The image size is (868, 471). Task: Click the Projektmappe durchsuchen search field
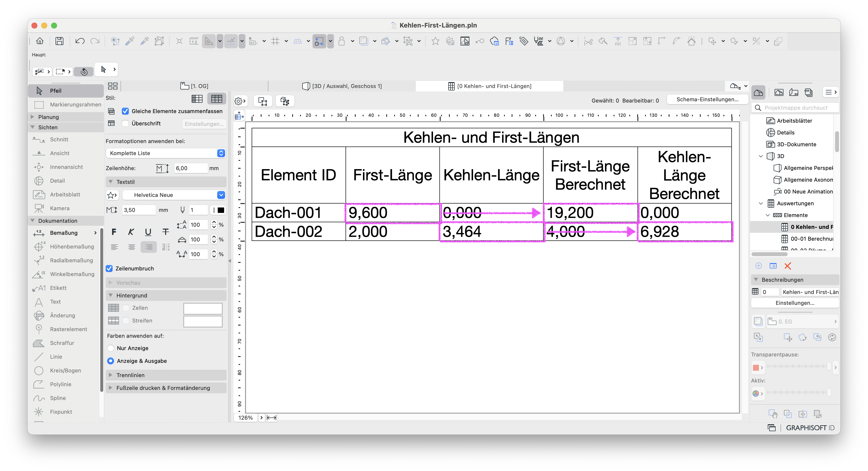click(796, 108)
